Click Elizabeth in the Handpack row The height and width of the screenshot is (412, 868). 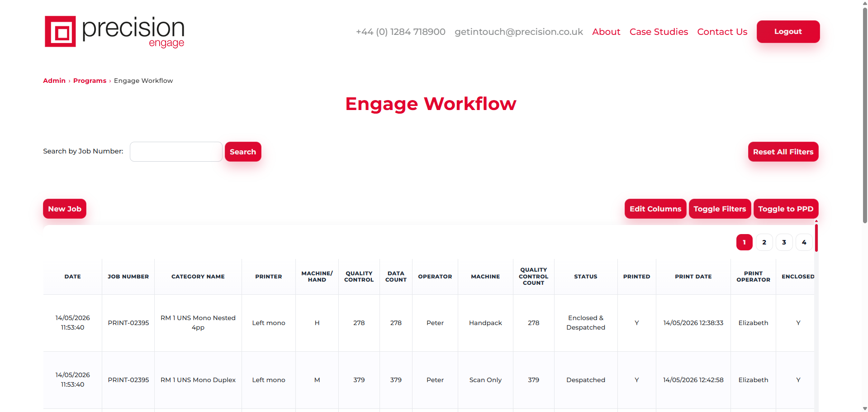753,323
